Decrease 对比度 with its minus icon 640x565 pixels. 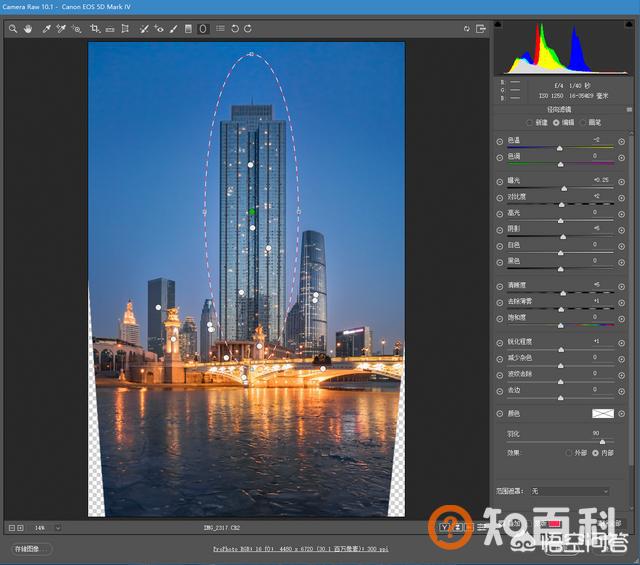(500, 198)
